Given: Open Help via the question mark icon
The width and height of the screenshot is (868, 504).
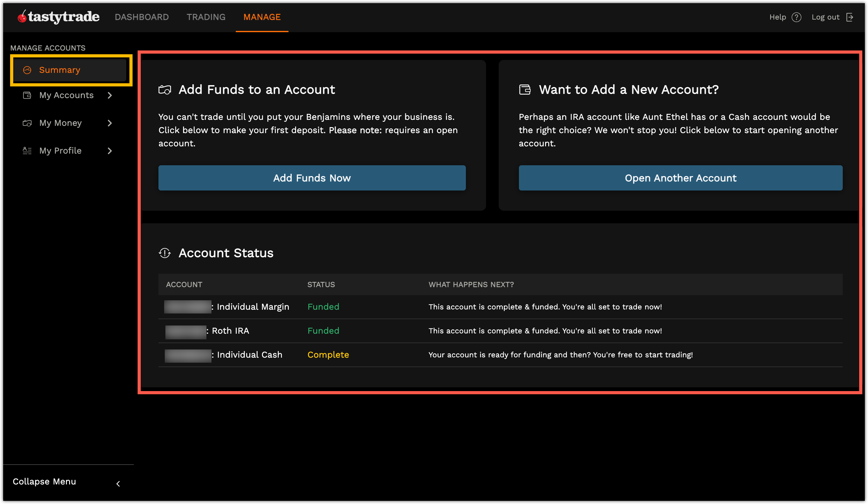Looking at the screenshot, I should pyautogui.click(x=796, y=17).
